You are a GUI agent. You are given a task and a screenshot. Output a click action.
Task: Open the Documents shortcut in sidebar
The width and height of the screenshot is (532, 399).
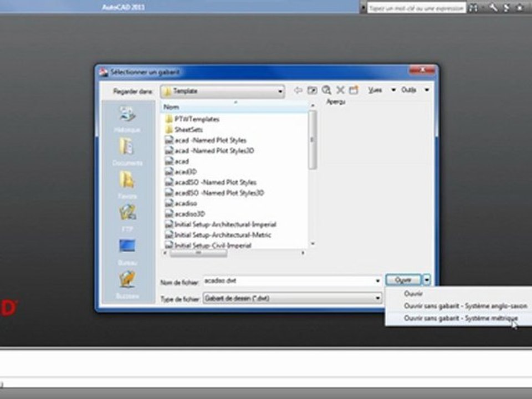click(127, 152)
